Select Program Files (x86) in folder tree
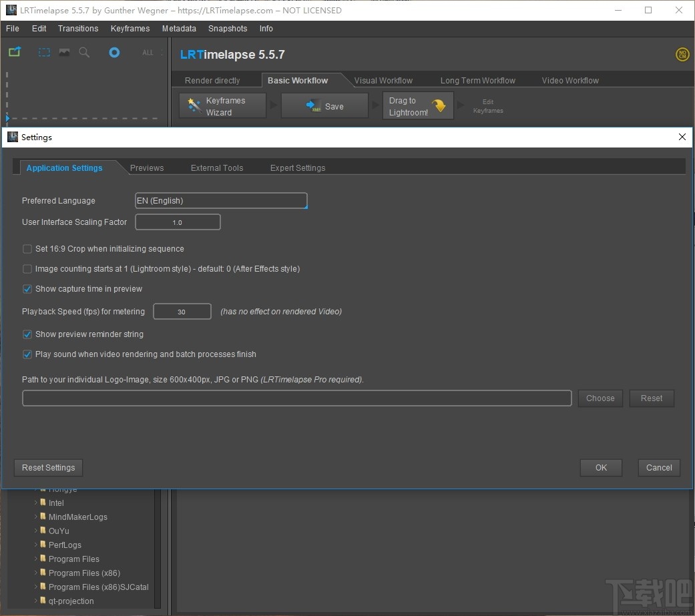 pos(84,573)
